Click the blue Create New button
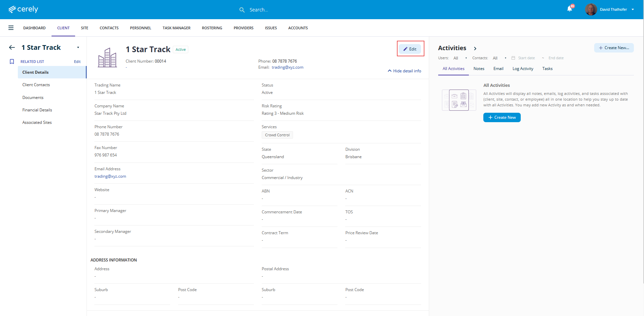Screen dimensions: 644x316 coord(502,117)
